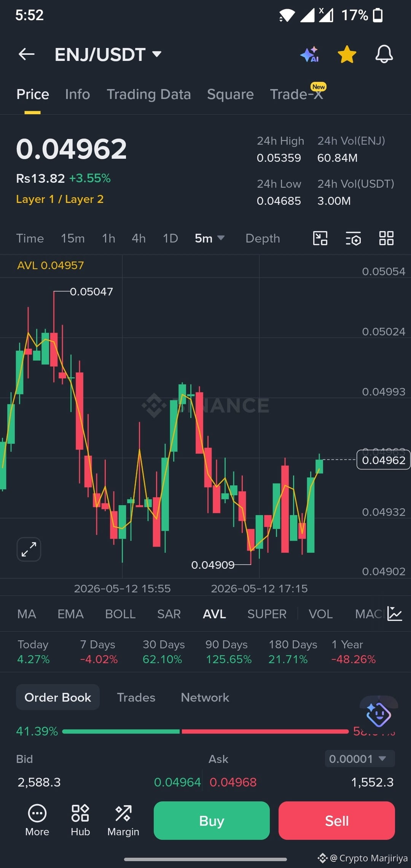Screen dimensions: 411x868
Task: Expand chart to fullscreen
Action: (29, 549)
